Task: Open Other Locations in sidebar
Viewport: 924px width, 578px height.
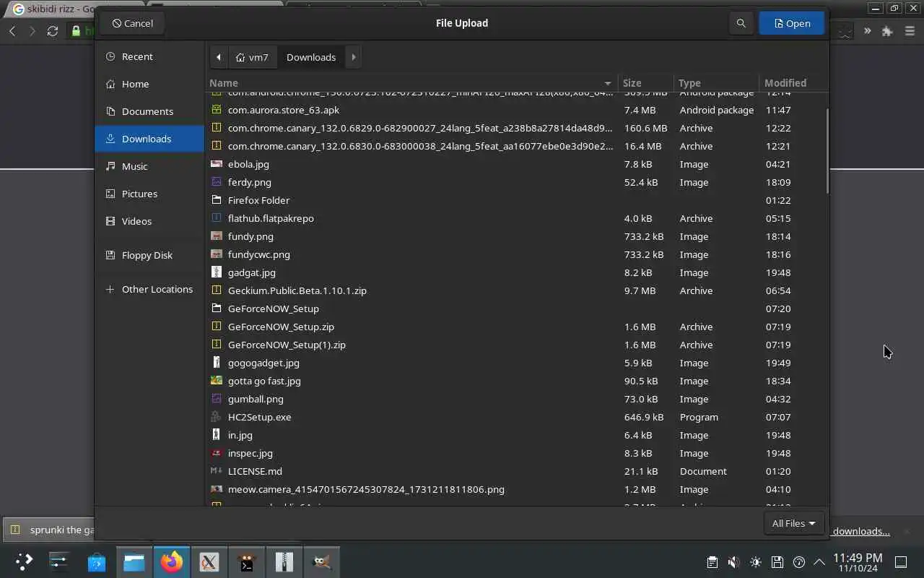Action: 149,289
